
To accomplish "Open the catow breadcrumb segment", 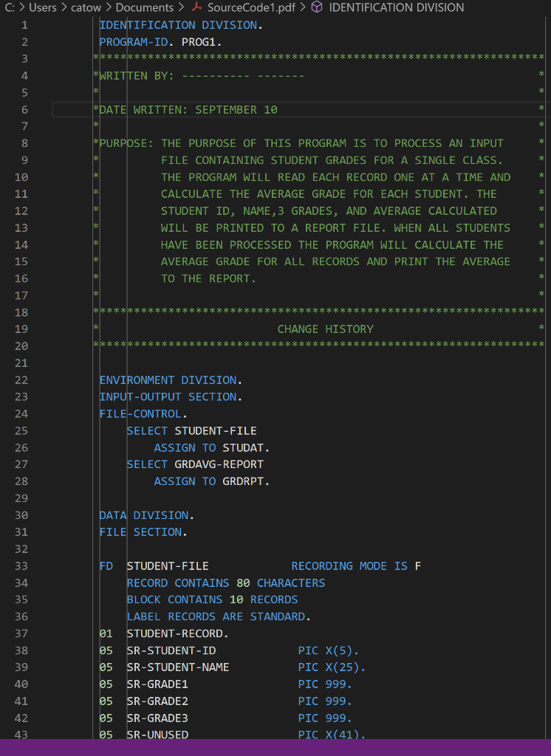I will [86, 7].
